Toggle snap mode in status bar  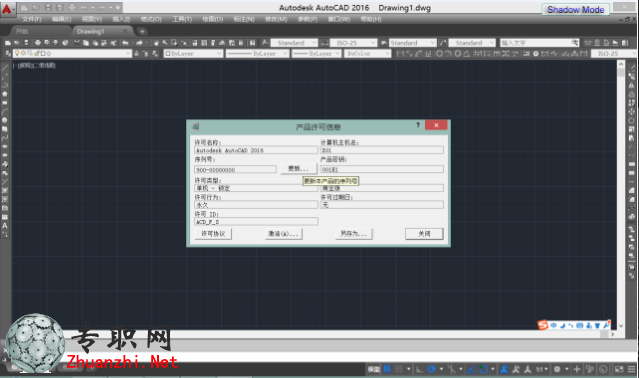pyautogui.click(x=399, y=369)
